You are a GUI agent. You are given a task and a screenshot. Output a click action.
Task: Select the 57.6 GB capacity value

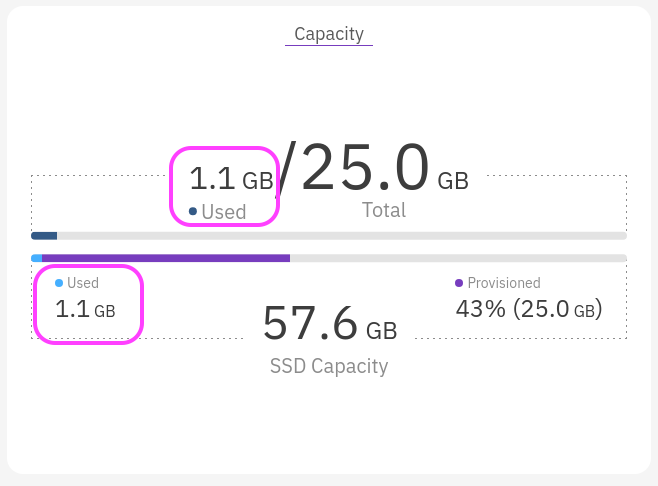330,324
